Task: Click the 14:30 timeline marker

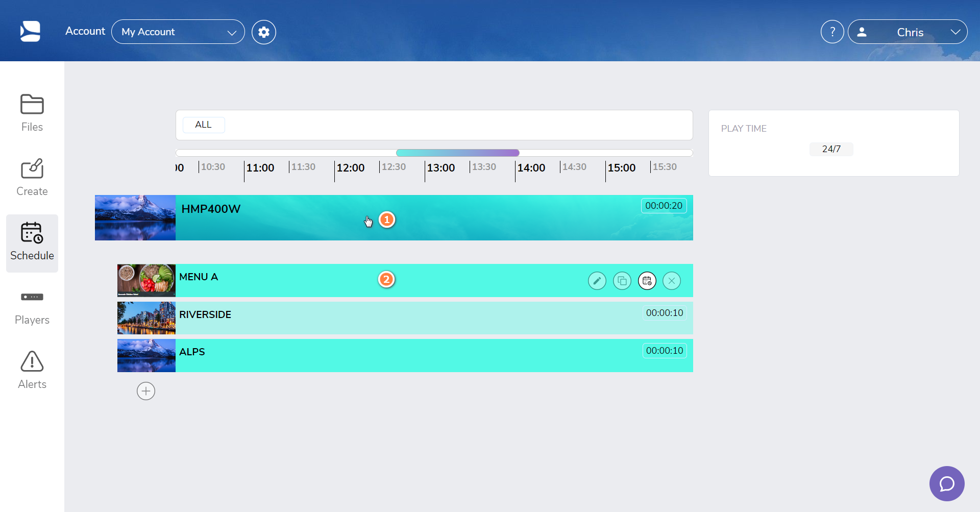Action: point(575,167)
